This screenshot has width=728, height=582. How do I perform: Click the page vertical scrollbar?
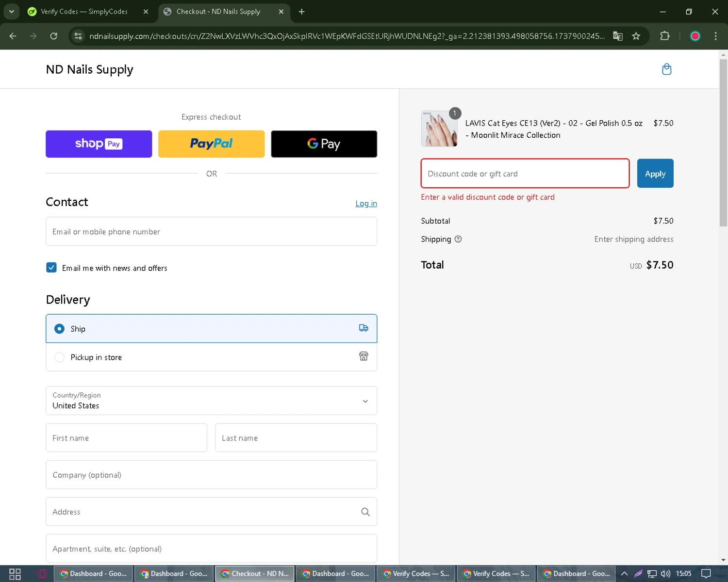pos(723,142)
